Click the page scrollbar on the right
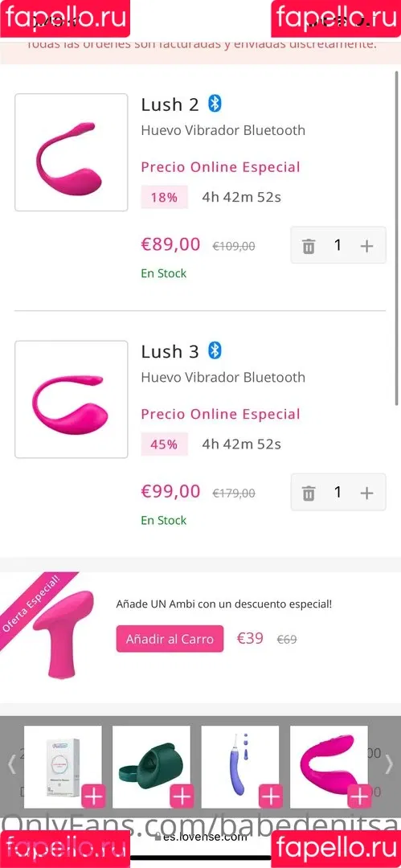The width and height of the screenshot is (401, 868). [396, 238]
